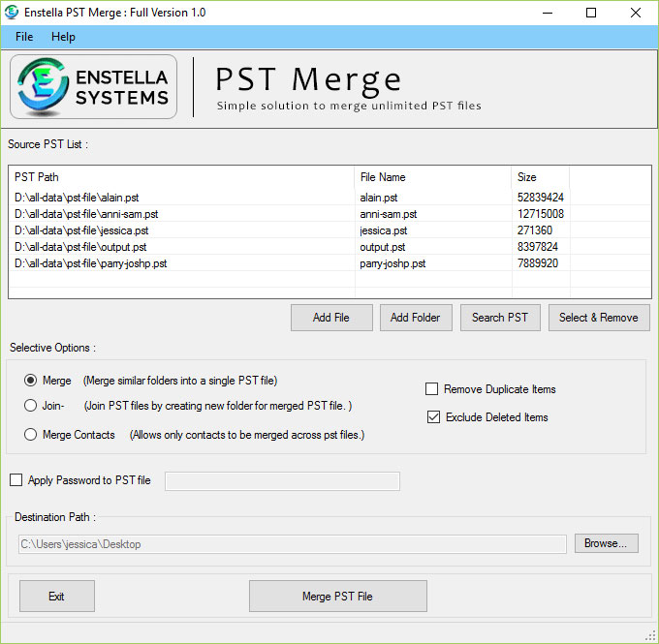Click the Exit button

point(57,597)
